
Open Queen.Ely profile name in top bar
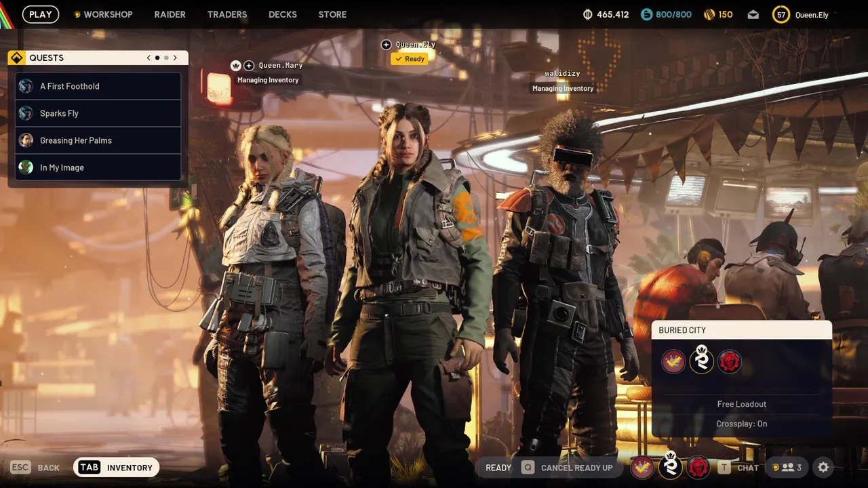coord(812,15)
